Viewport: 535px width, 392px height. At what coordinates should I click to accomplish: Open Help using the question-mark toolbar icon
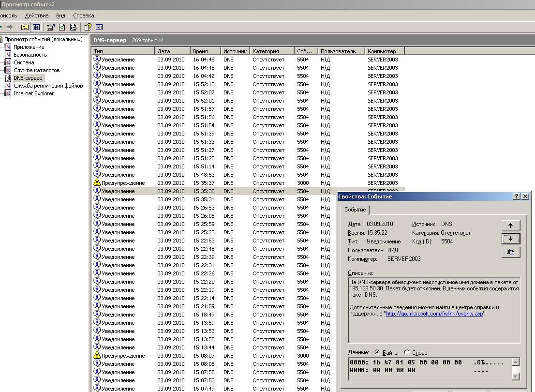[x=88, y=27]
